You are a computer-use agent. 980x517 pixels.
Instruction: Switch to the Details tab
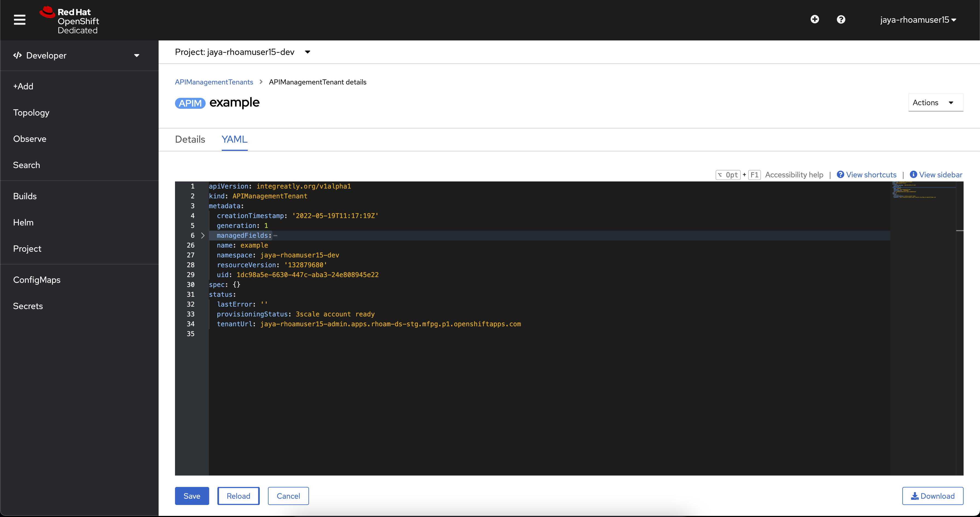[x=189, y=139]
